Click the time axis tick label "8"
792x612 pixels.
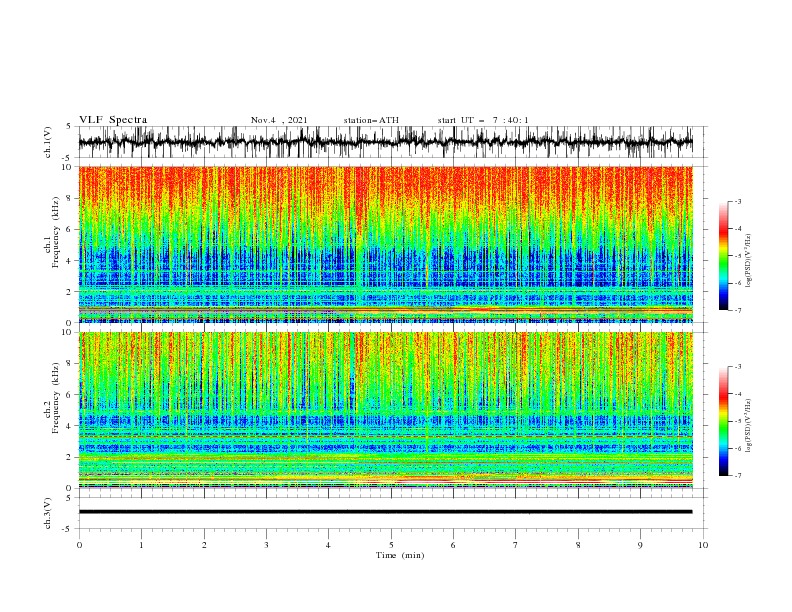coord(578,545)
